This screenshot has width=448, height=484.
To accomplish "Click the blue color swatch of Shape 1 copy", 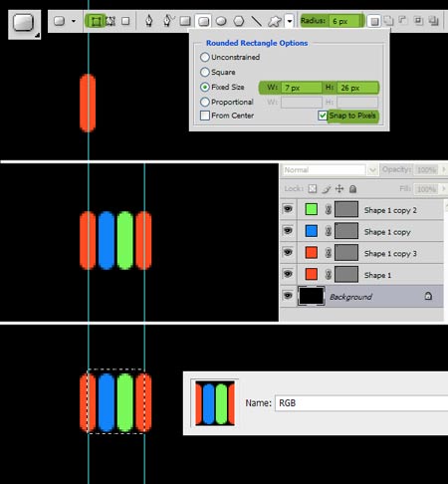I will coord(311,231).
